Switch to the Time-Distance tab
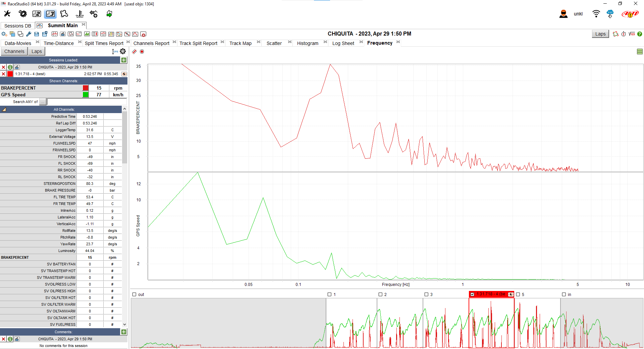This screenshot has width=644, height=349. [x=59, y=43]
